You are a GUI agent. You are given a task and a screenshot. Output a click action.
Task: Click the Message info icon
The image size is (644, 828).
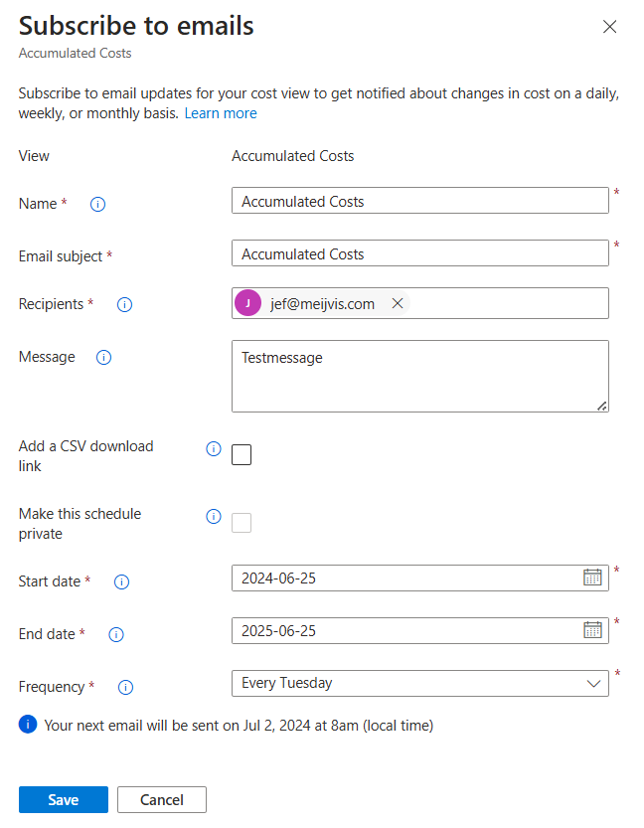tap(103, 358)
